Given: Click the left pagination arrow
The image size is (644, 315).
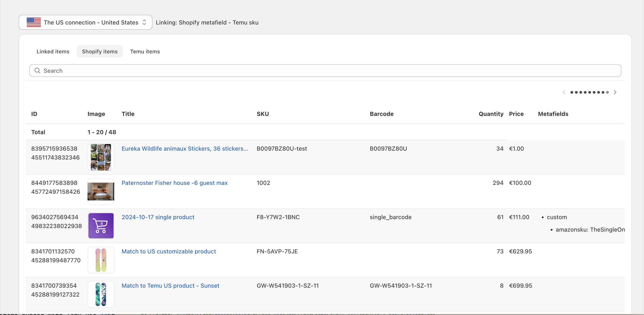Looking at the screenshot, I should coord(564,92).
